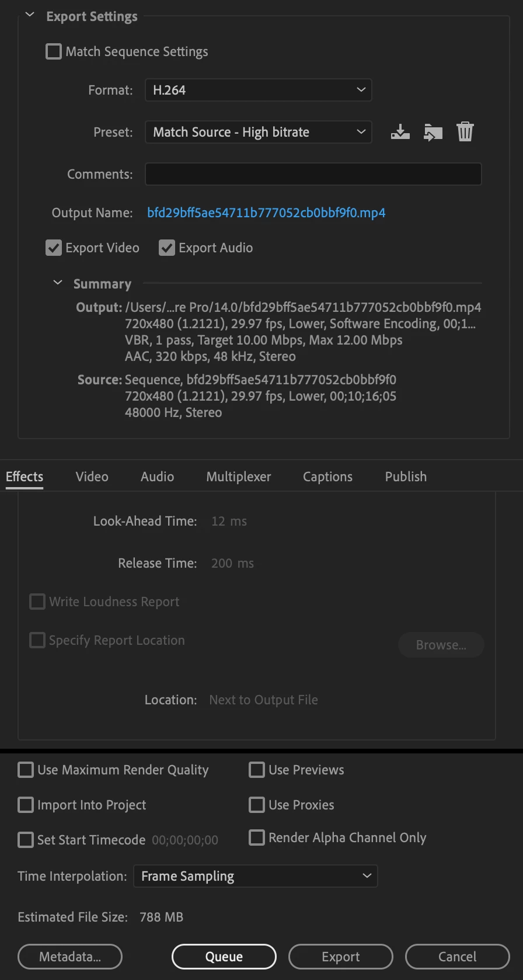Image resolution: width=523 pixels, height=980 pixels.
Task: Click the Save Preset icon
Action: click(x=400, y=132)
